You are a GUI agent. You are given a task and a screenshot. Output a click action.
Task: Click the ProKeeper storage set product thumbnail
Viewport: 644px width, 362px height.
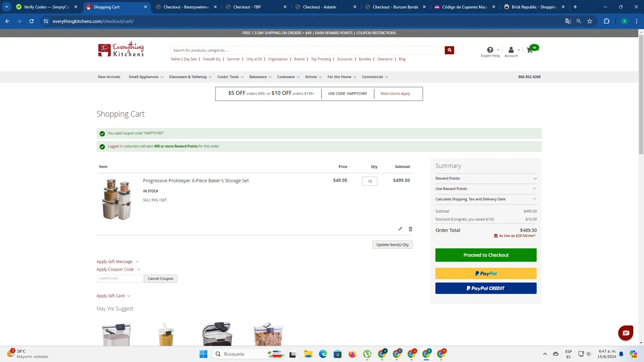click(x=117, y=199)
